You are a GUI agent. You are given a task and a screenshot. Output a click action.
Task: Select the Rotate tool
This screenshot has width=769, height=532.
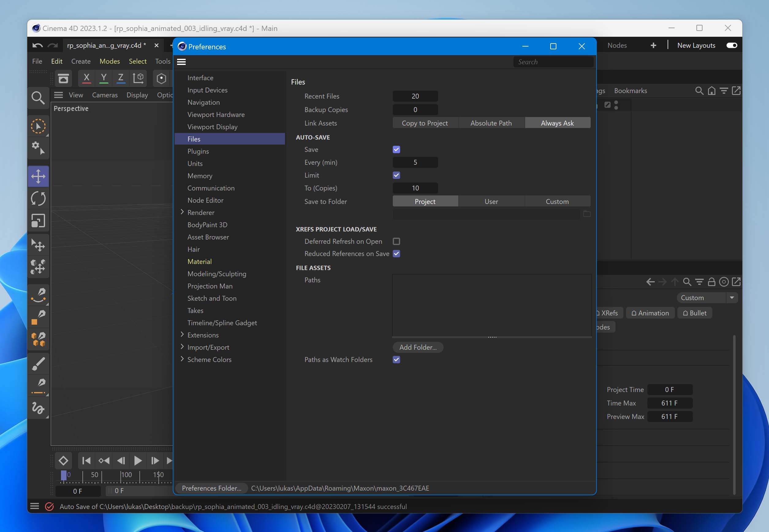[38, 198]
